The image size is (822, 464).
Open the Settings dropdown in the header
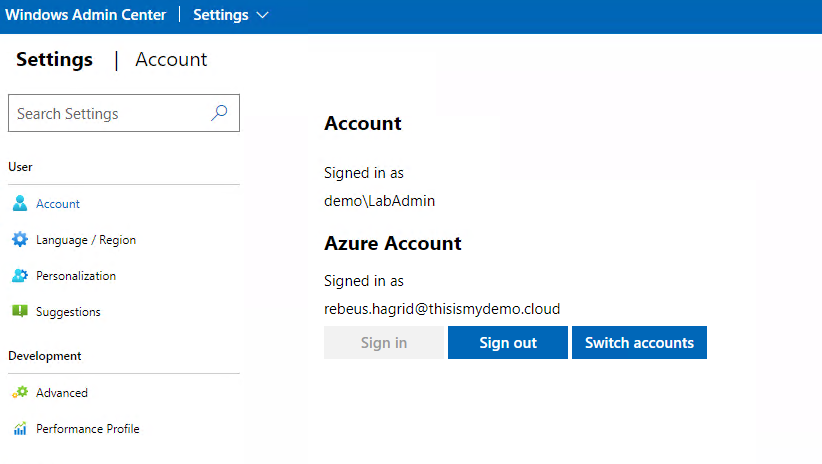(221, 15)
